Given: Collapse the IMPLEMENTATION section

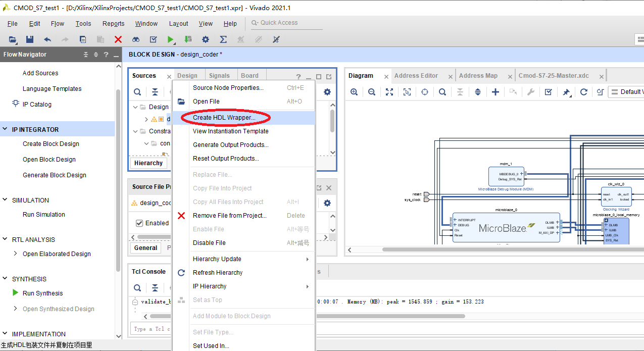Looking at the screenshot, I should [5, 334].
